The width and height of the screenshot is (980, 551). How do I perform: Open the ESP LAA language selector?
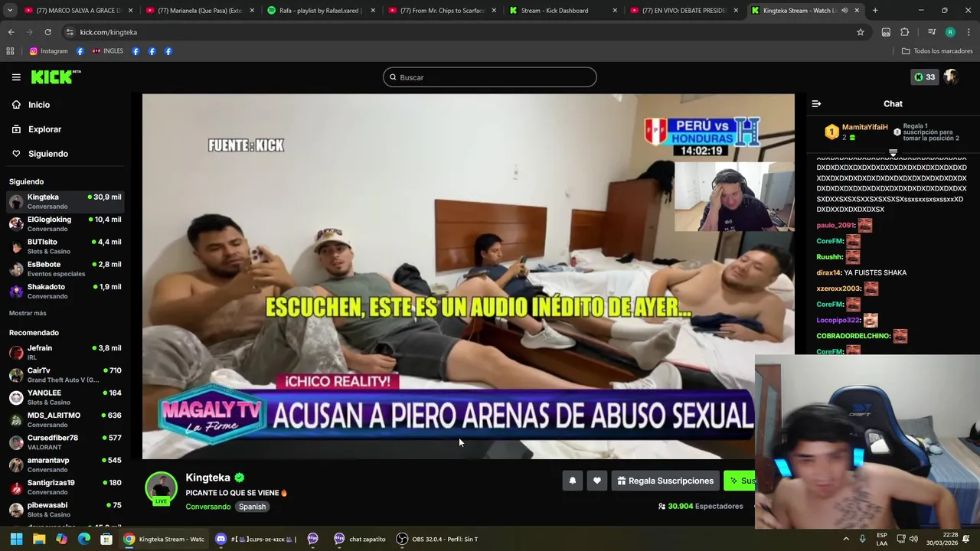[882, 539]
